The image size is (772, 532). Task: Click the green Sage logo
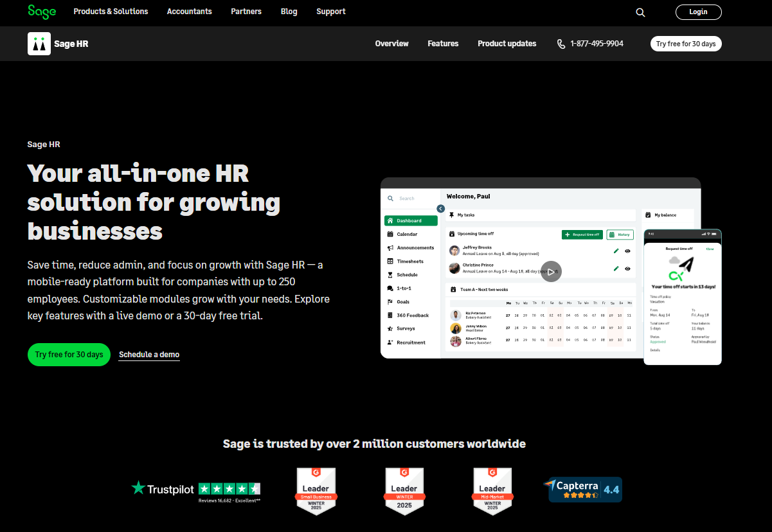42,12
